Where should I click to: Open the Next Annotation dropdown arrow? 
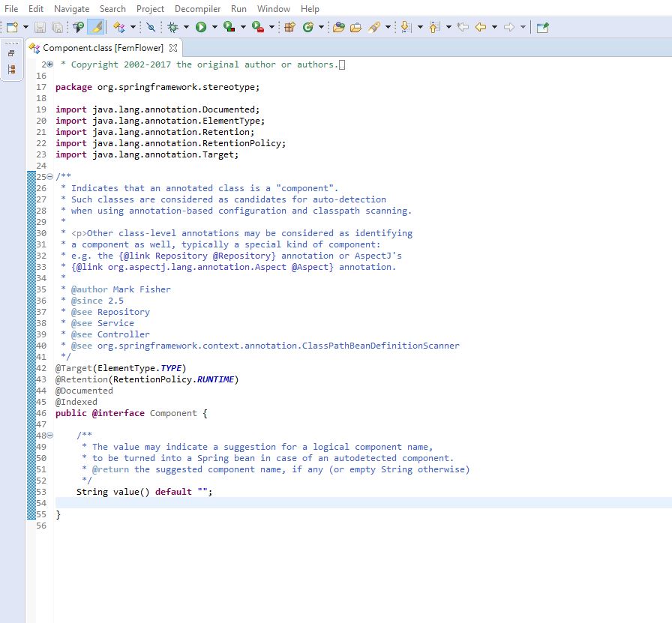[x=420, y=28]
